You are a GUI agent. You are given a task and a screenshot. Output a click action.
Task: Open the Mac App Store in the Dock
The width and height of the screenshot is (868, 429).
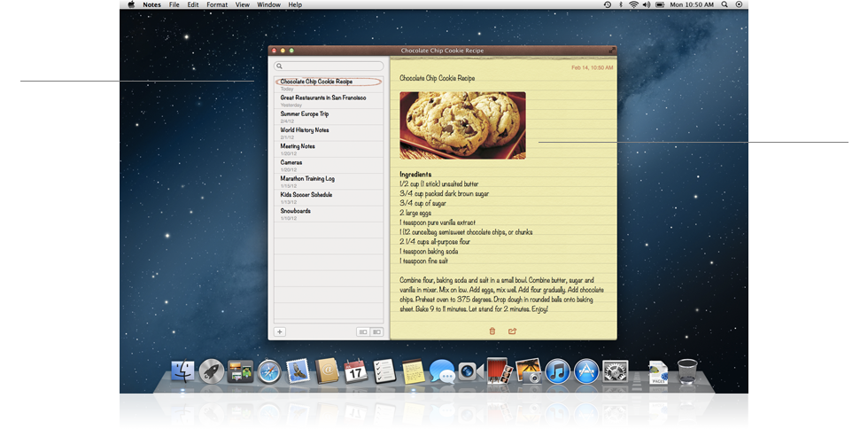point(585,371)
